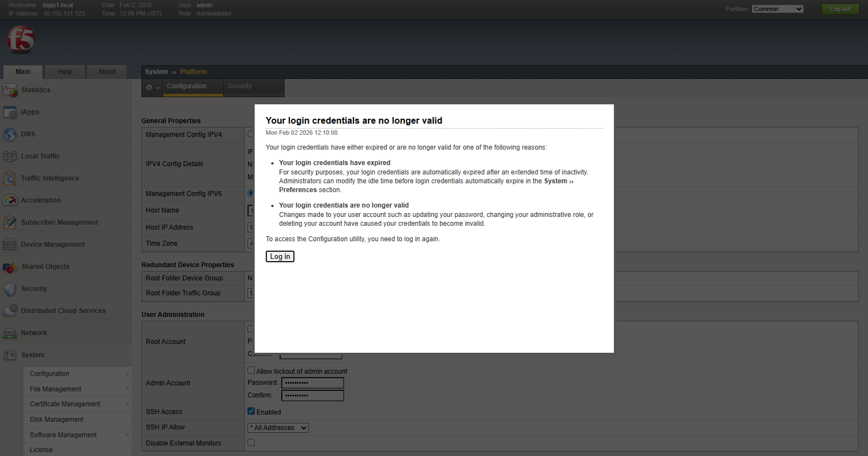Open SSH IP Allow All Addresses dropdown
This screenshot has height=456, width=868.
coord(278,428)
